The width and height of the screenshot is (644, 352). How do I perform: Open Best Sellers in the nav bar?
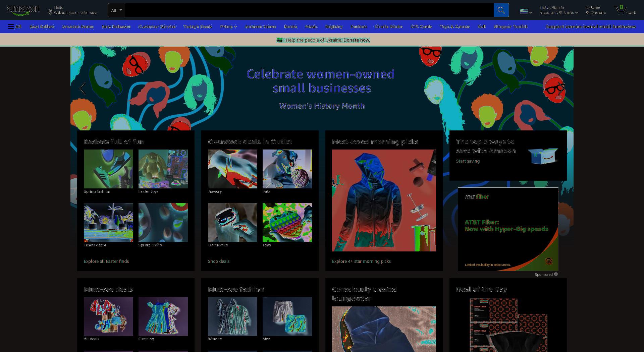[x=42, y=26]
